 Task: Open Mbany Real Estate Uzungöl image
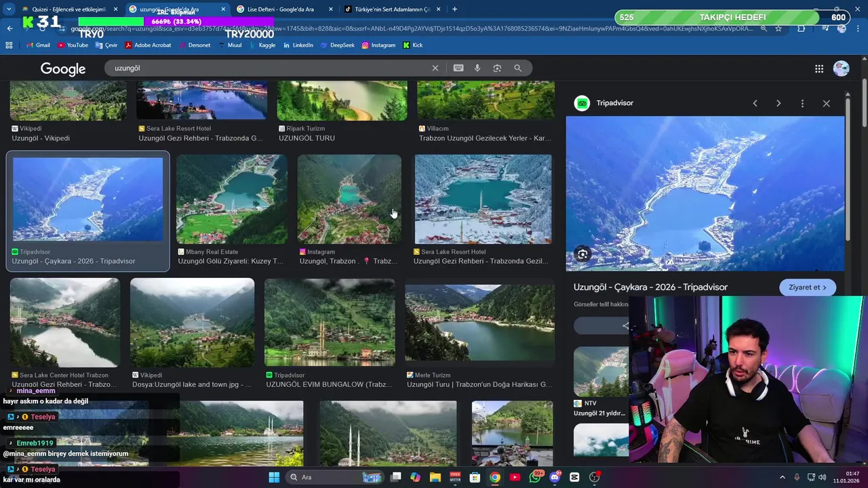click(231, 199)
